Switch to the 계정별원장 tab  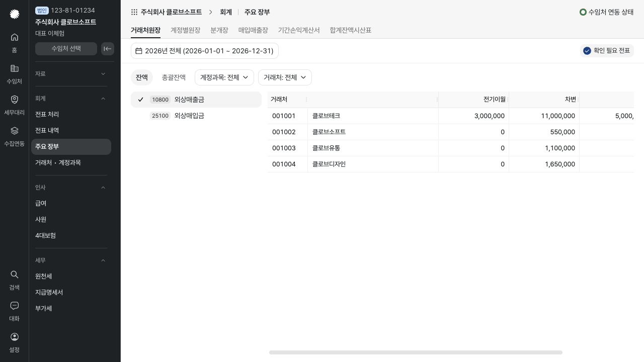click(x=186, y=30)
